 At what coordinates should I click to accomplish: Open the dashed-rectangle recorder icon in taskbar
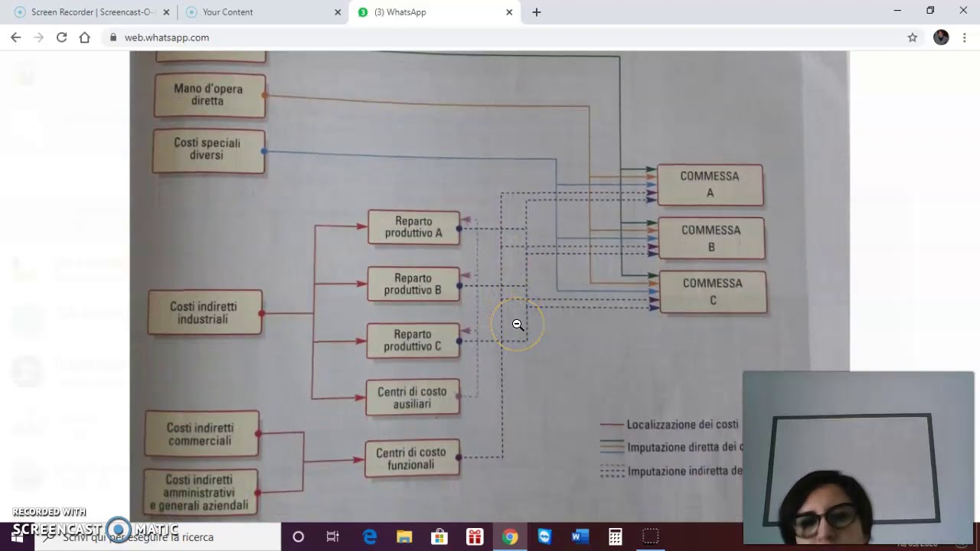pos(650,537)
